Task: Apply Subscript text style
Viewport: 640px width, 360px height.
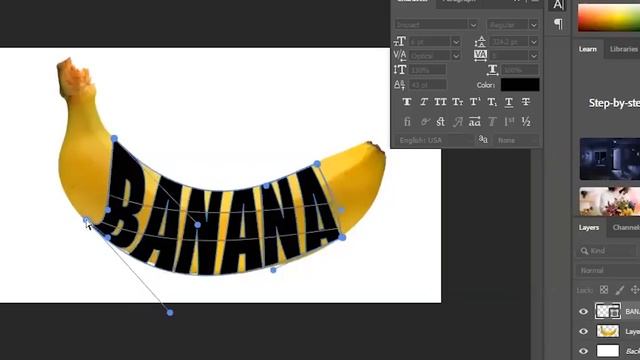Action: [492, 102]
